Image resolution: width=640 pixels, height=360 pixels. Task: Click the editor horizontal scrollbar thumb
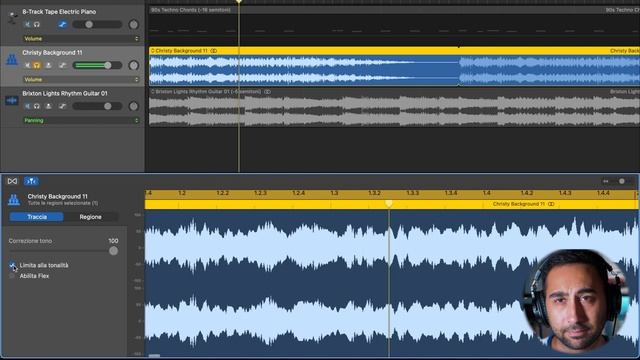[154, 356]
